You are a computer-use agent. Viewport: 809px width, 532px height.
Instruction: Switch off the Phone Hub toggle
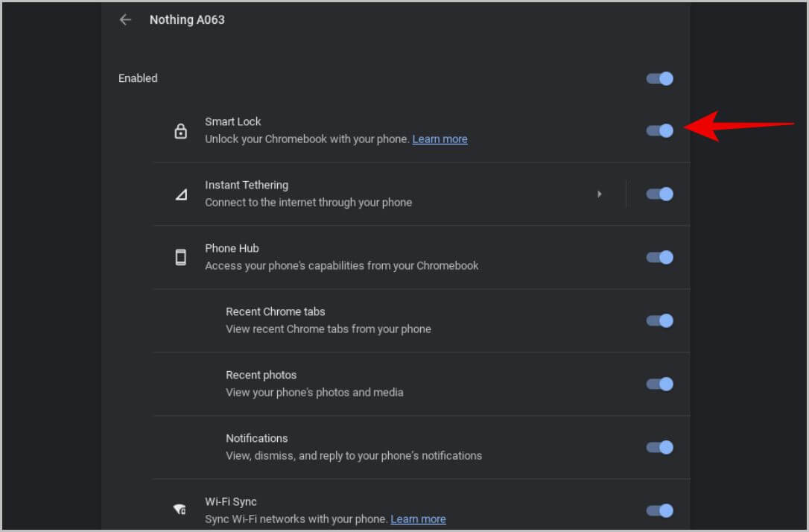coord(659,258)
